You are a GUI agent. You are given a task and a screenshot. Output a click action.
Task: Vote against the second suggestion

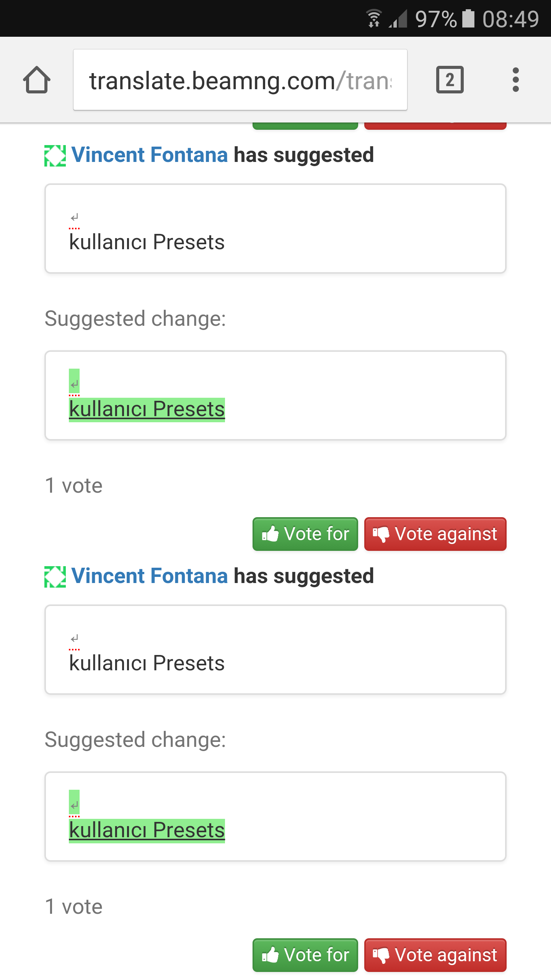click(435, 955)
